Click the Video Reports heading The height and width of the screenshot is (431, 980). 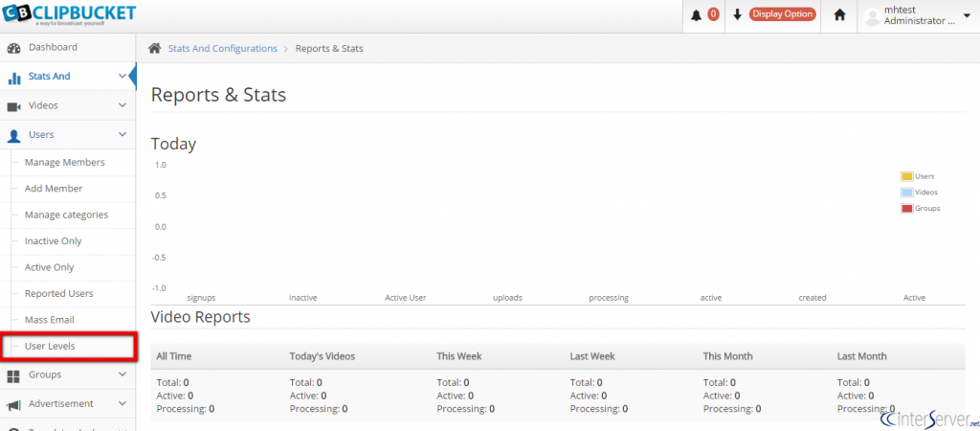201,317
